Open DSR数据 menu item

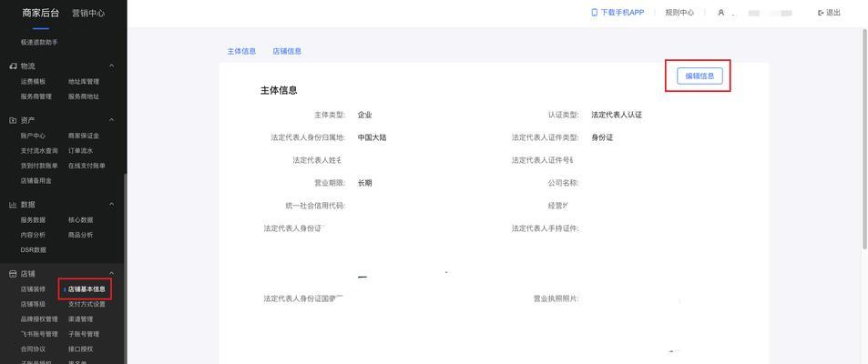[x=33, y=249]
